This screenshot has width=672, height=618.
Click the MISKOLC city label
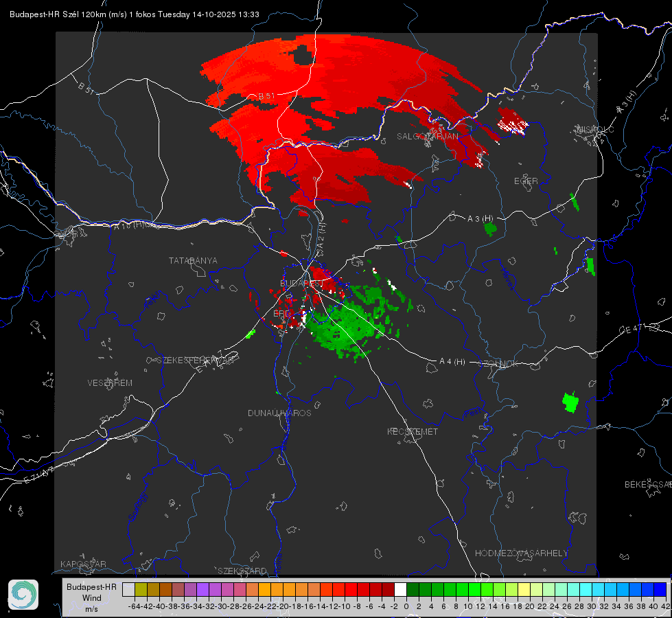[596, 129]
